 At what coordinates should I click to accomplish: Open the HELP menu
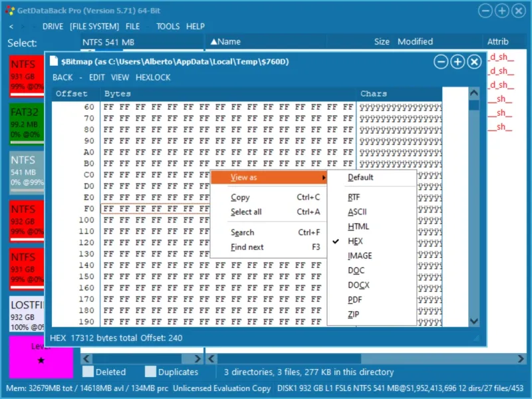tap(196, 27)
